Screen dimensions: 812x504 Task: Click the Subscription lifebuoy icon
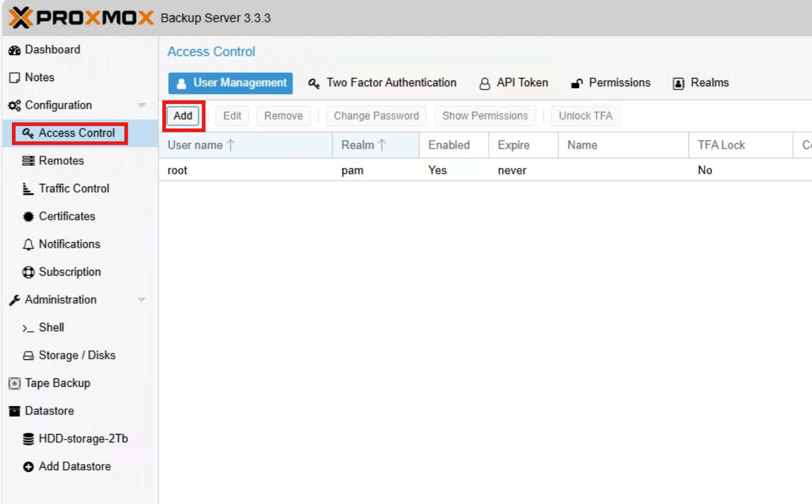[x=28, y=272]
